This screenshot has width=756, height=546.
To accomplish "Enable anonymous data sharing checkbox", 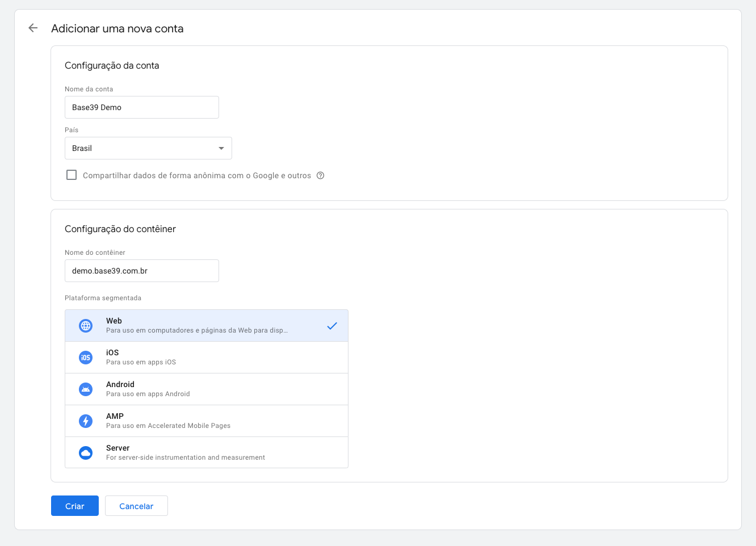I will (72, 175).
